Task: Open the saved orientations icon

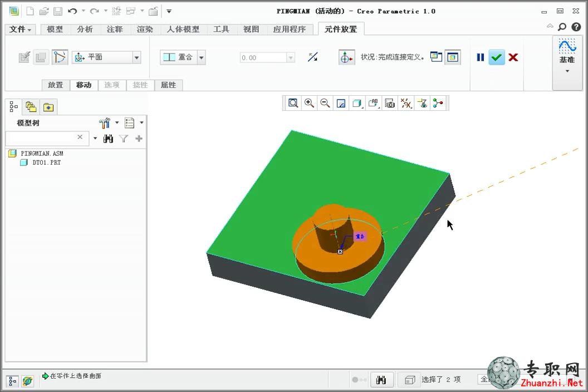Action: [373, 103]
